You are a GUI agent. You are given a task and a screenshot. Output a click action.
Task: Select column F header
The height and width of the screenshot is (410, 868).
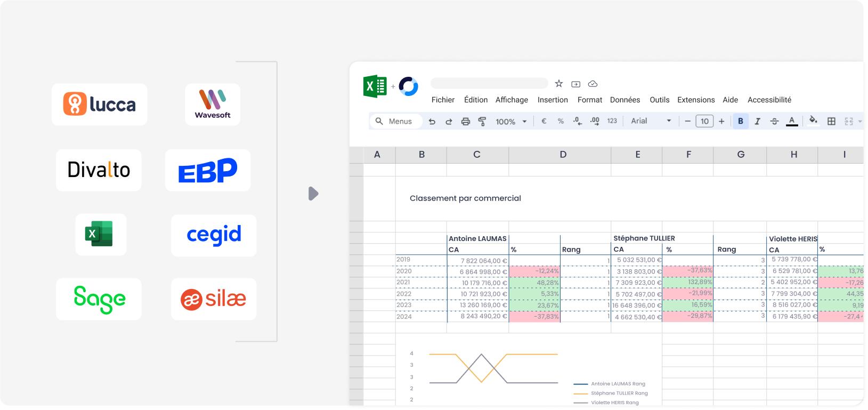click(688, 155)
